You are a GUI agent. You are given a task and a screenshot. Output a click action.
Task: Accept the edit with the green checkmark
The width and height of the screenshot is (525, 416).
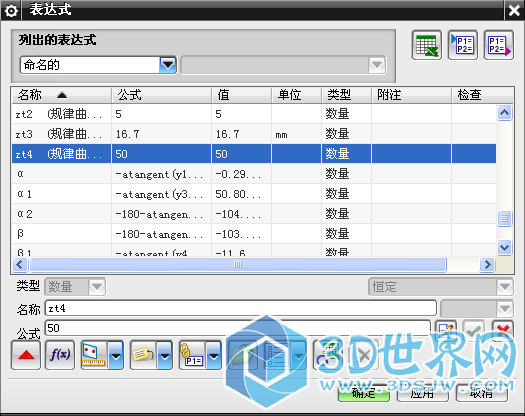[473, 330]
